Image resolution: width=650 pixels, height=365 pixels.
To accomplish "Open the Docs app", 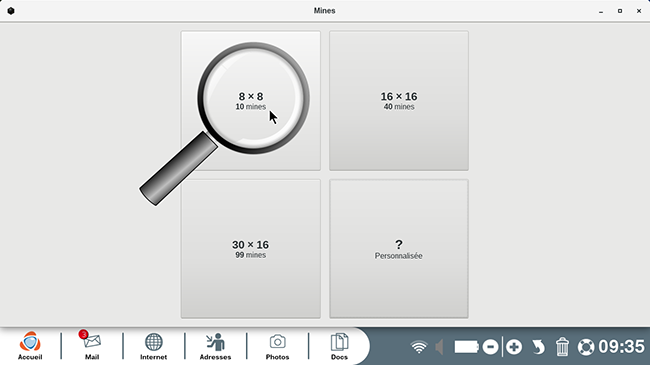I will [x=339, y=346].
